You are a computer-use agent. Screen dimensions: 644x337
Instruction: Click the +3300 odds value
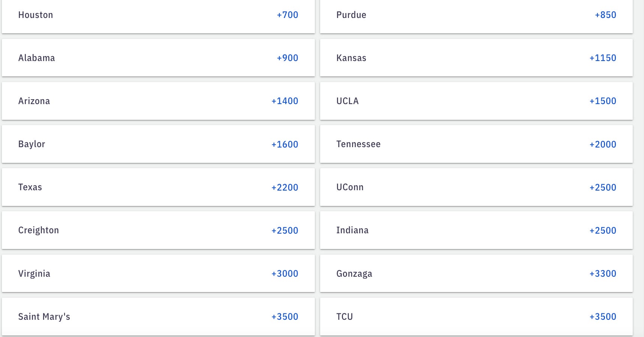tap(603, 274)
